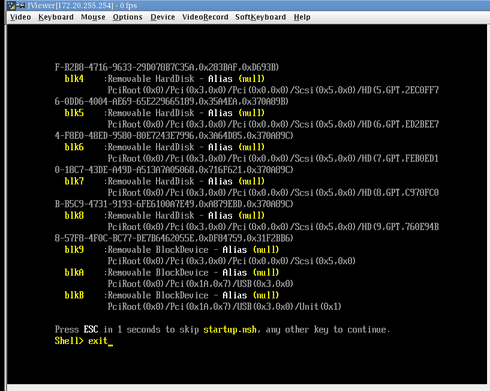
Task: Click the line starting 0-18C7-43DE
Action: click(x=174, y=170)
